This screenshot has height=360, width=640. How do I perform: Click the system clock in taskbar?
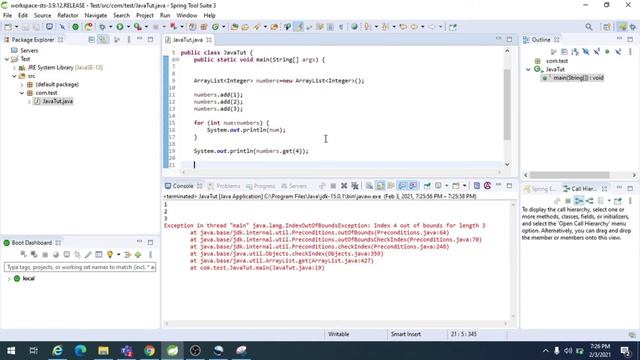pyautogui.click(x=600, y=351)
